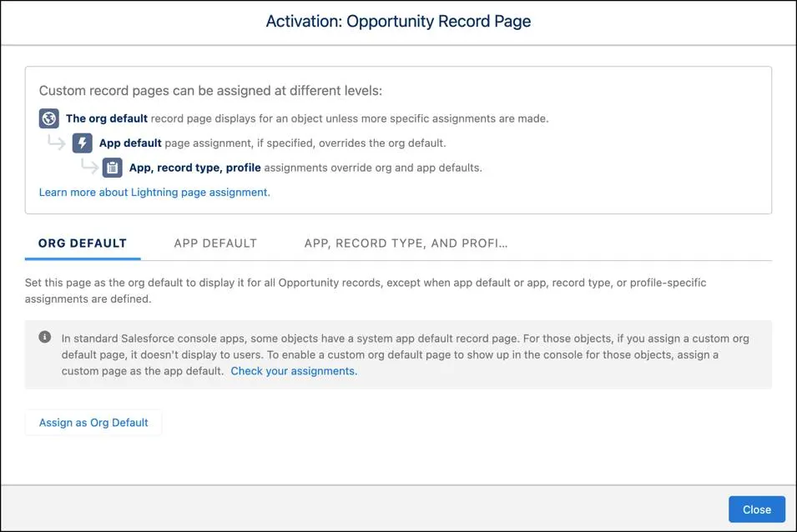
Task: Open the App, Record Type, and Profile tab
Action: coord(406,243)
